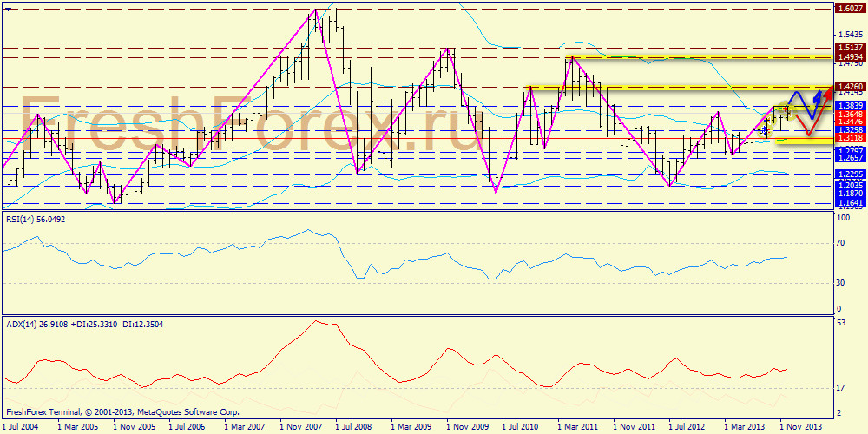Select the 1.4934 price level label

click(x=847, y=57)
